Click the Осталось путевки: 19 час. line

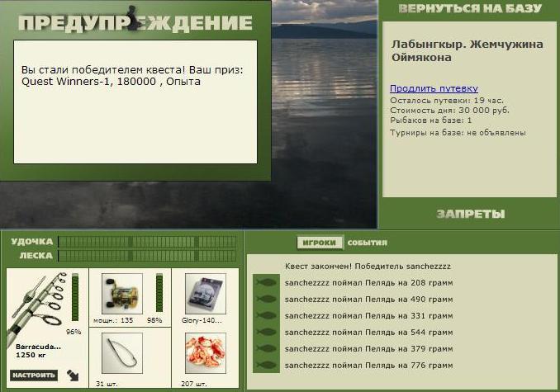click(x=446, y=100)
